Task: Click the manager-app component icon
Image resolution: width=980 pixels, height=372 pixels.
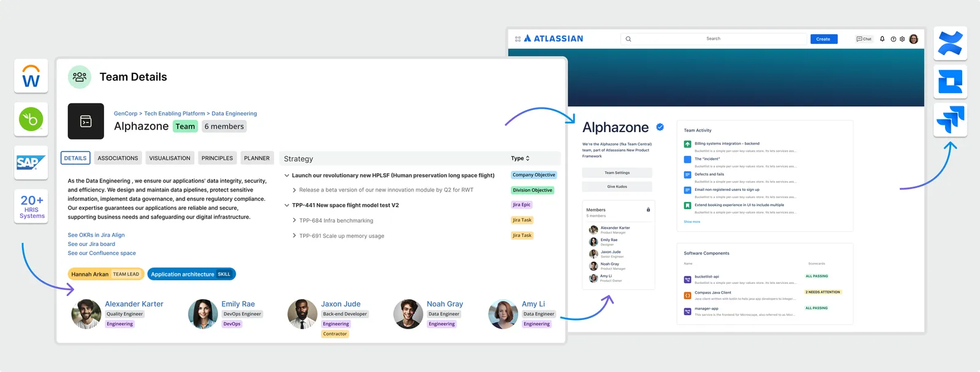Action: pyautogui.click(x=687, y=311)
